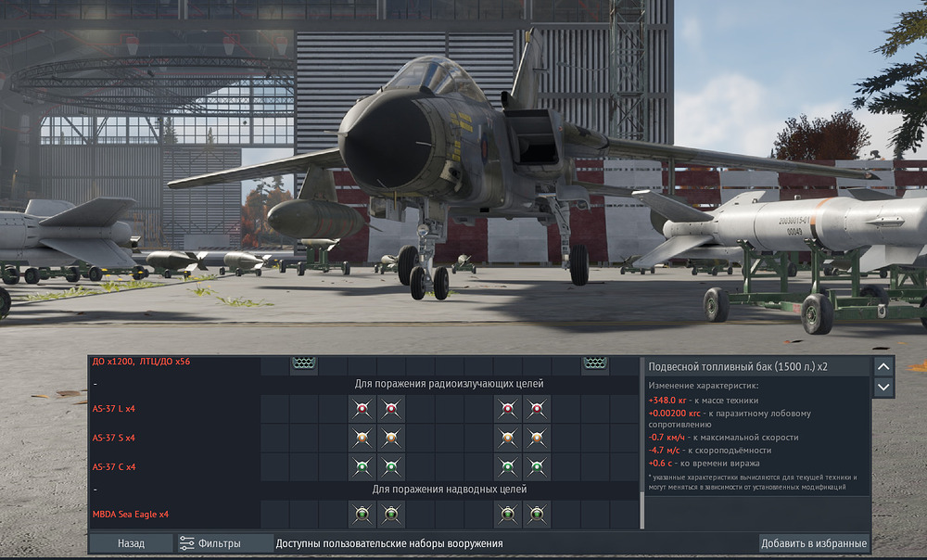This screenshot has width=927, height=560.
Task: Click the left countermeasures dispenser icon
Action: coord(304,363)
